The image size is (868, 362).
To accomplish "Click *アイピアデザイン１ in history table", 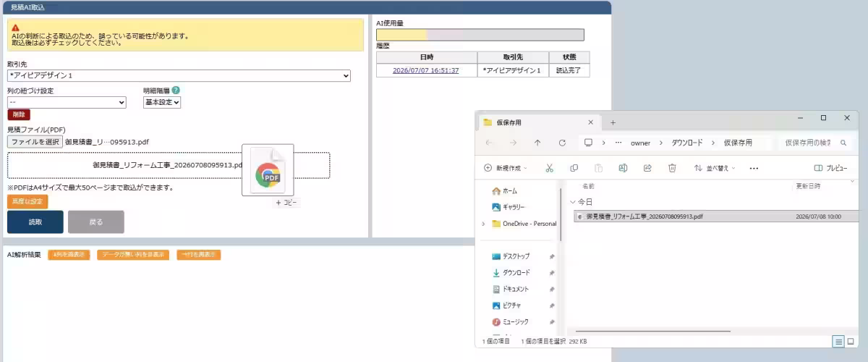I will pyautogui.click(x=513, y=71).
